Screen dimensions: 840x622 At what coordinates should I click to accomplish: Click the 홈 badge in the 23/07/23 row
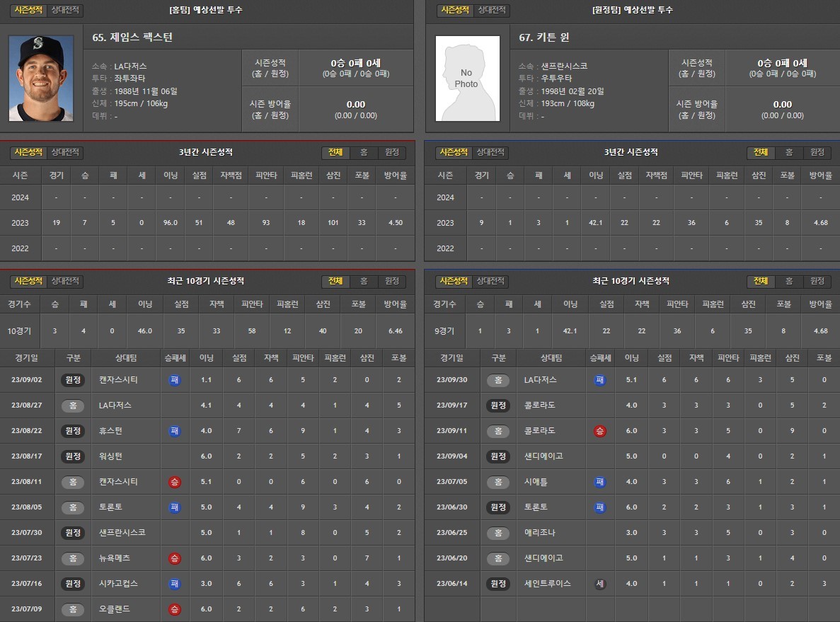[x=73, y=558]
